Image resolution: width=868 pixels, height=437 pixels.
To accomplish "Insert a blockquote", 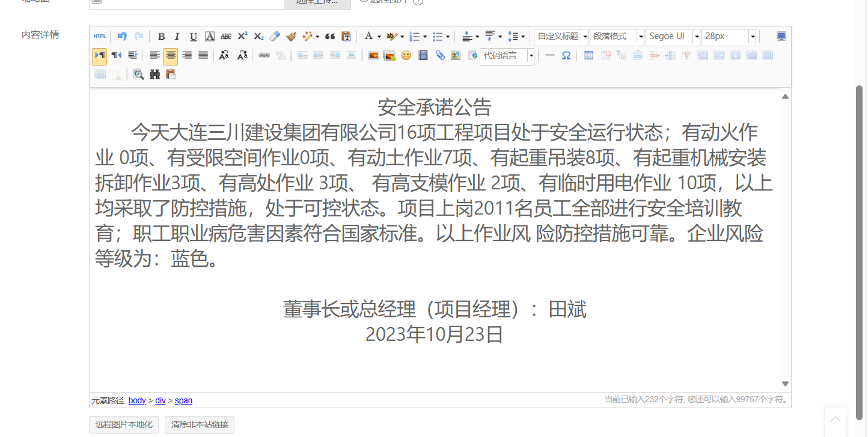I will pyautogui.click(x=330, y=37).
